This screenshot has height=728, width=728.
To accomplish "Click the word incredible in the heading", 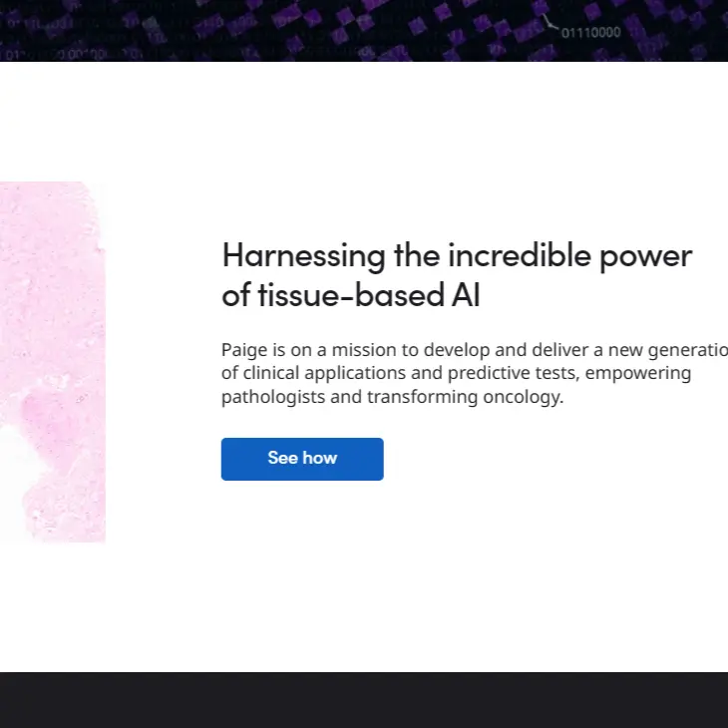I will pyautogui.click(x=506, y=255).
